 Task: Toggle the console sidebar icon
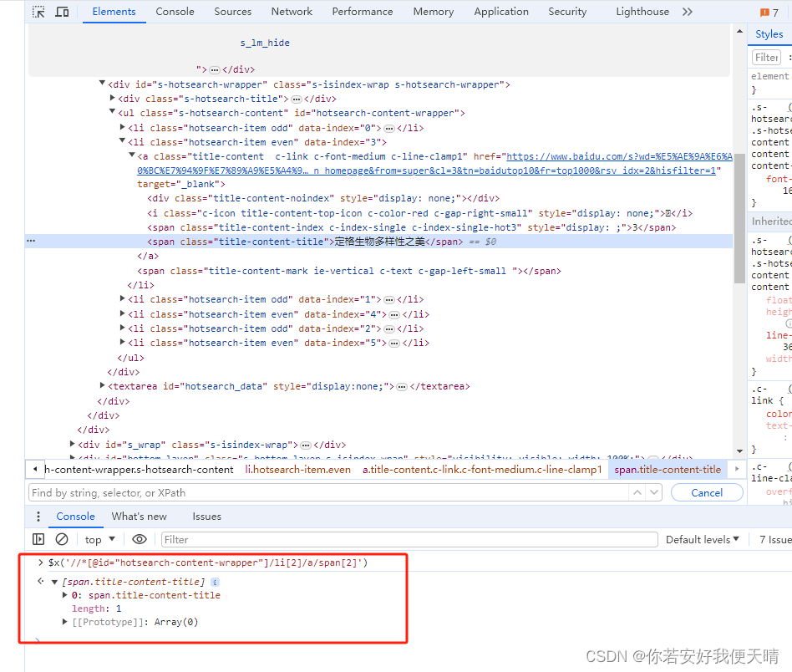coord(38,540)
